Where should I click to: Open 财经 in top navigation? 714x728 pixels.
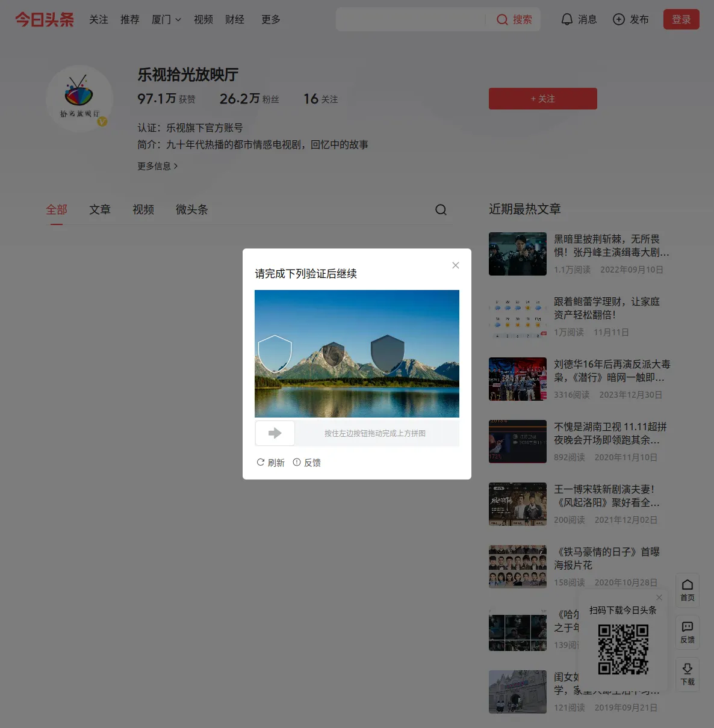[x=235, y=20]
